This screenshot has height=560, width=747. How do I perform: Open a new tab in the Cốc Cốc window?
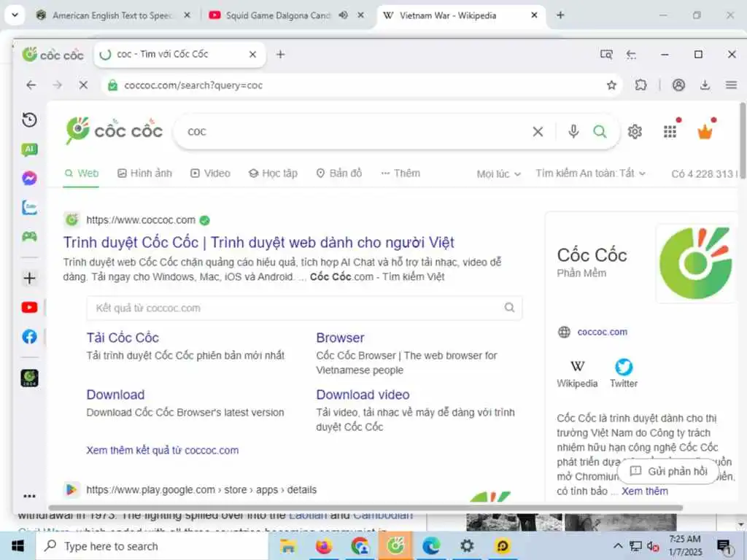pyautogui.click(x=281, y=54)
